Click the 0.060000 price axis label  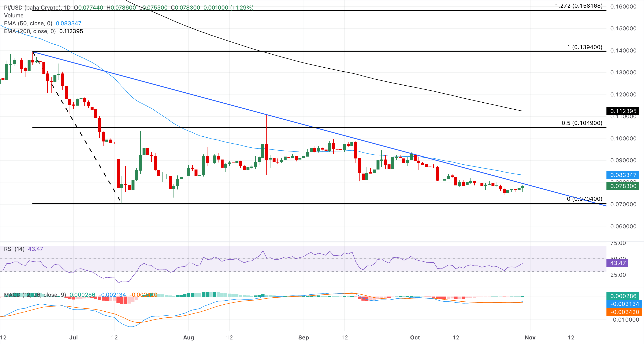tap(623, 226)
